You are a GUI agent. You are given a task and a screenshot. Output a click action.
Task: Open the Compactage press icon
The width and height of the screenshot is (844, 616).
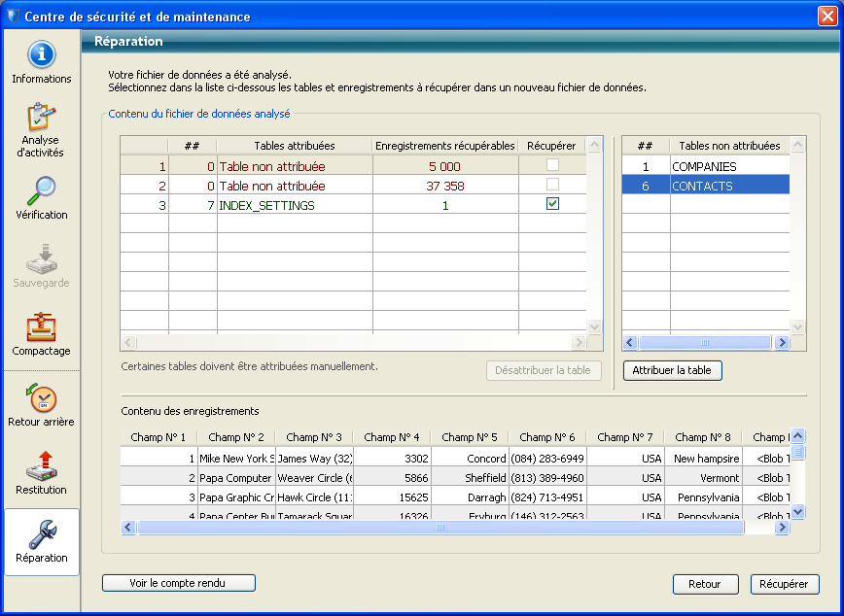[x=41, y=326]
